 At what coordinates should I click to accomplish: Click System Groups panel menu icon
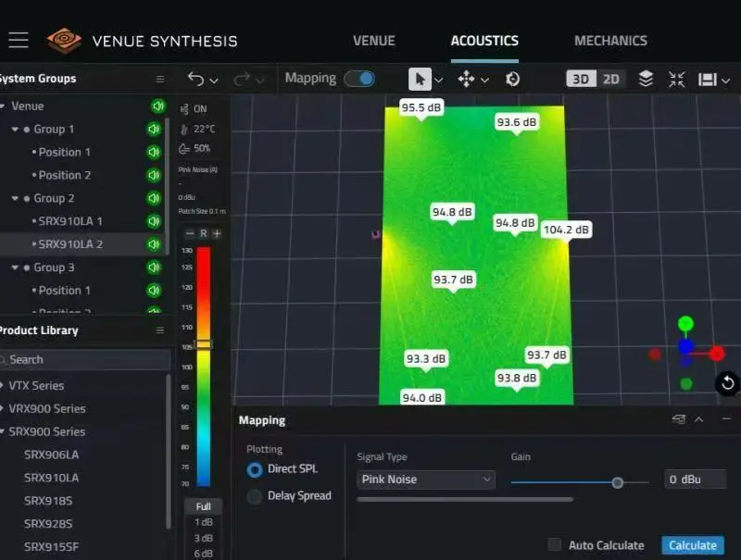coord(160,80)
